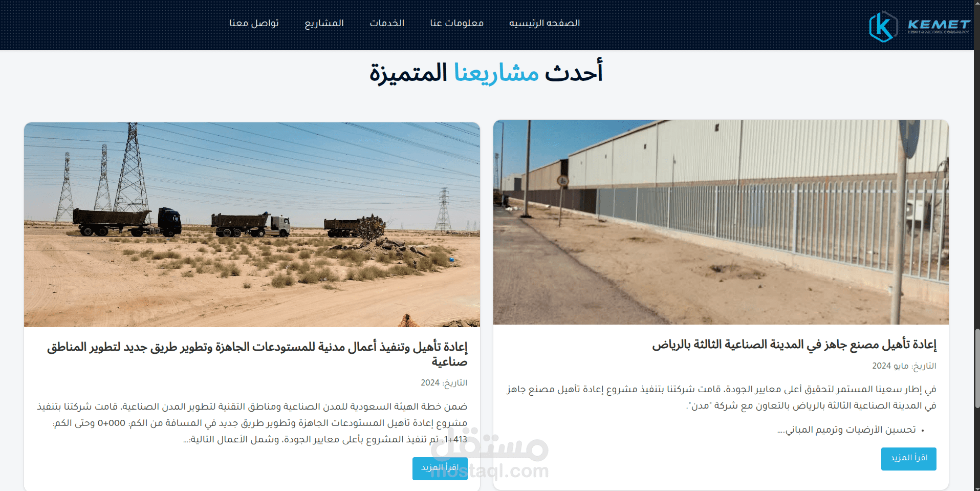Click the heading أحدث مشاريعنا المتميزة
The width and height of the screenshot is (980, 491).
click(486, 72)
